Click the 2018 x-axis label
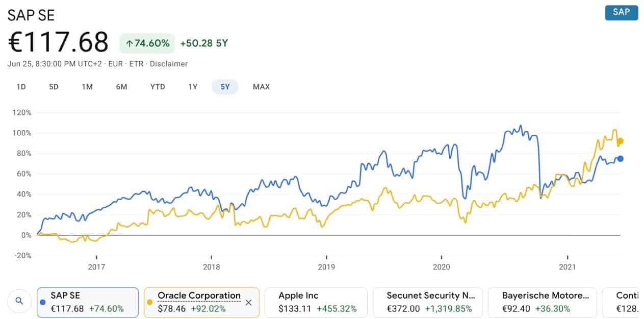The width and height of the screenshot is (644, 319). [x=211, y=267]
